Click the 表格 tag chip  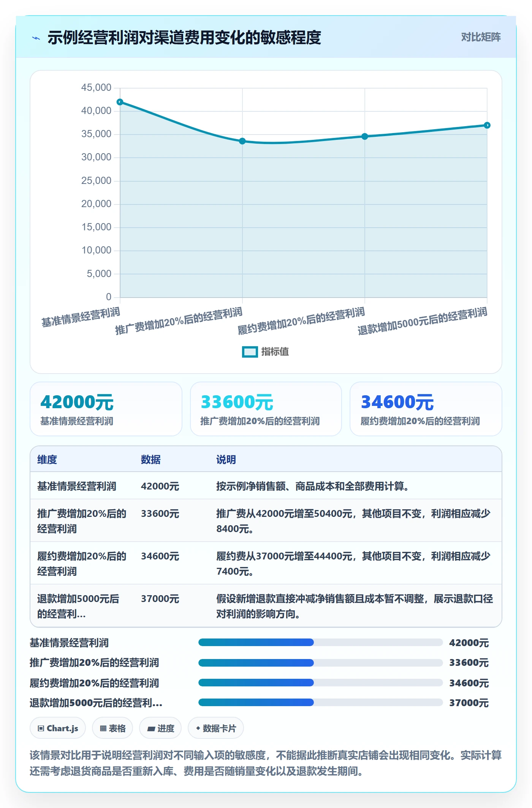point(112,728)
